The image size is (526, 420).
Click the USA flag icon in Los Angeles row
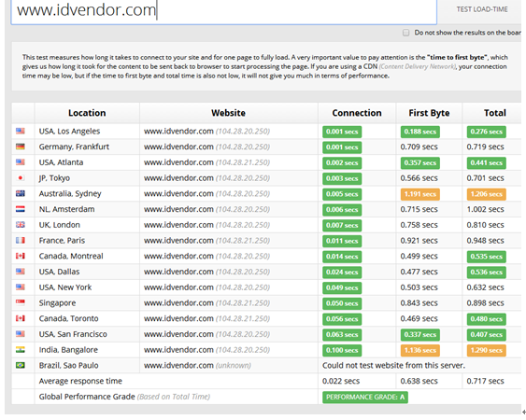coord(21,131)
